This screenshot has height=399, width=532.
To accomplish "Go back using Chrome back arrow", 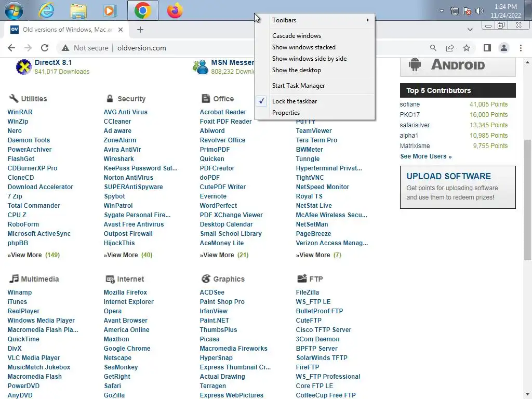I will [11, 48].
